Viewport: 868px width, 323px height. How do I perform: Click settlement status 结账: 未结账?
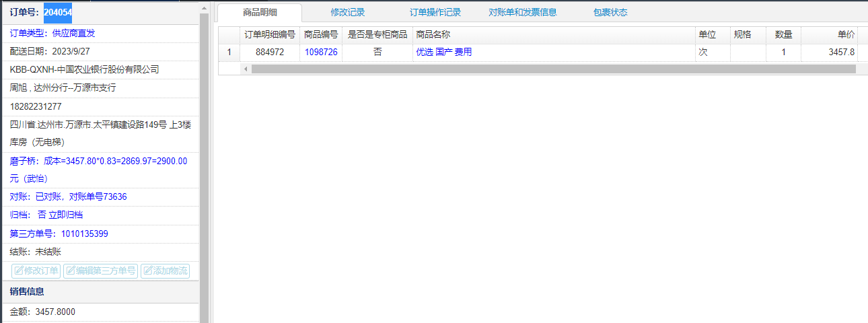36,252
